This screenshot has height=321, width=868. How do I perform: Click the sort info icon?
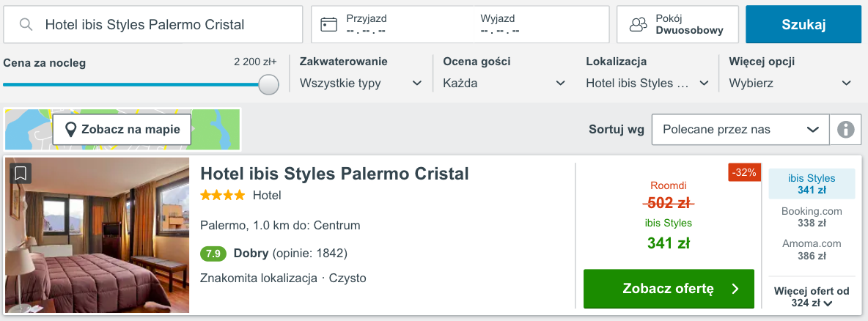845,130
